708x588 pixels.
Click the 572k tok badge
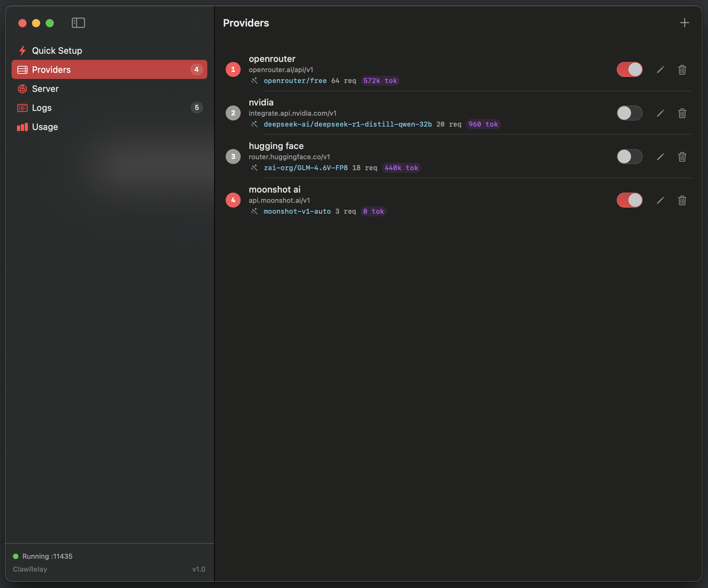tap(380, 81)
